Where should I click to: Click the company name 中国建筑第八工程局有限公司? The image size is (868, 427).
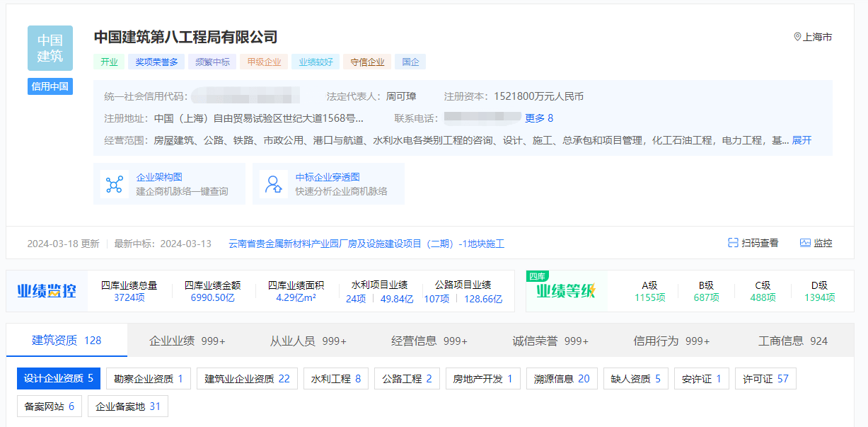(x=185, y=37)
